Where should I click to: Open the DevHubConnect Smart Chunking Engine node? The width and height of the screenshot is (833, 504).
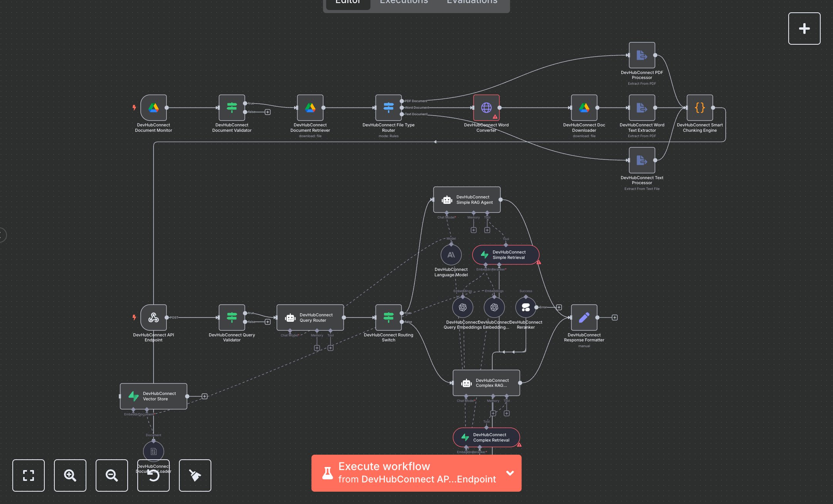[x=700, y=108]
